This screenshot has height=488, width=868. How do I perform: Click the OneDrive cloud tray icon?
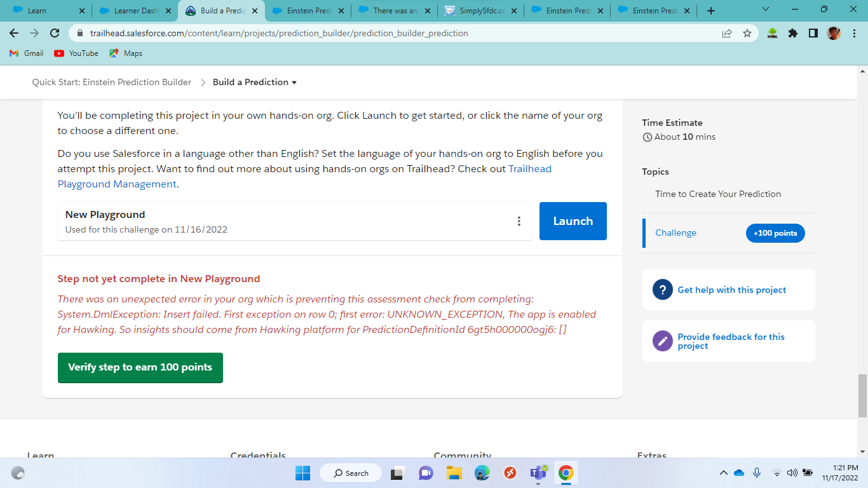(x=739, y=473)
